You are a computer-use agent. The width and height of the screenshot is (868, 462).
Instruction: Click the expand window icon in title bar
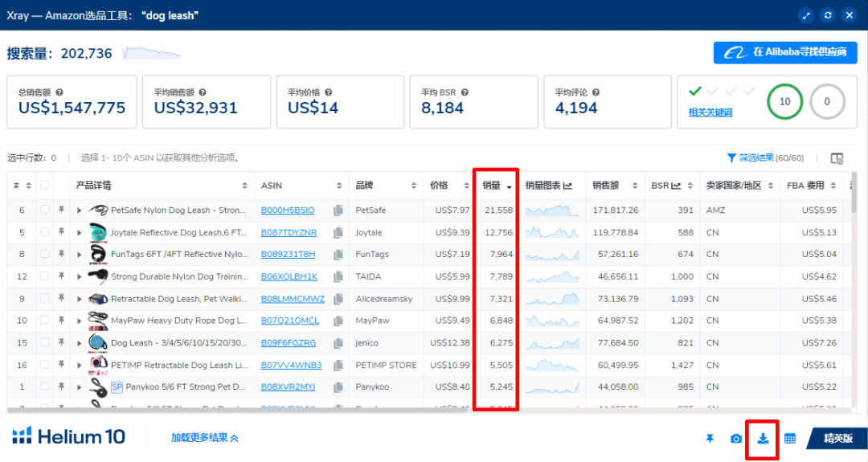(x=806, y=15)
